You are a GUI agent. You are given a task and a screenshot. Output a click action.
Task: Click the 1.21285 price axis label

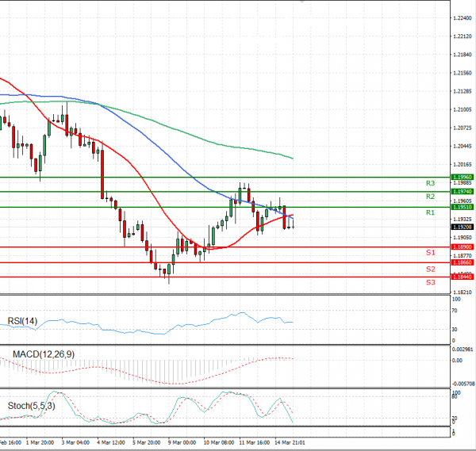[463, 91]
